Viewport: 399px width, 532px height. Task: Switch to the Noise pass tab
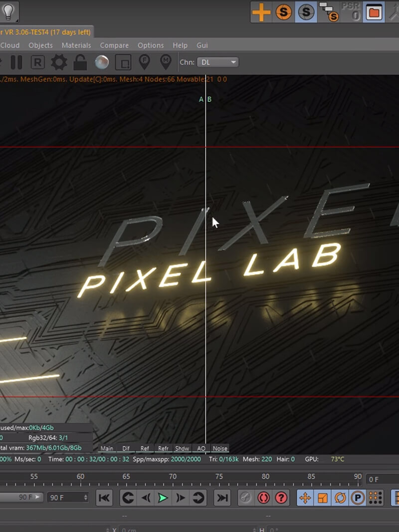pyautogui.click(x=220, y=448)
